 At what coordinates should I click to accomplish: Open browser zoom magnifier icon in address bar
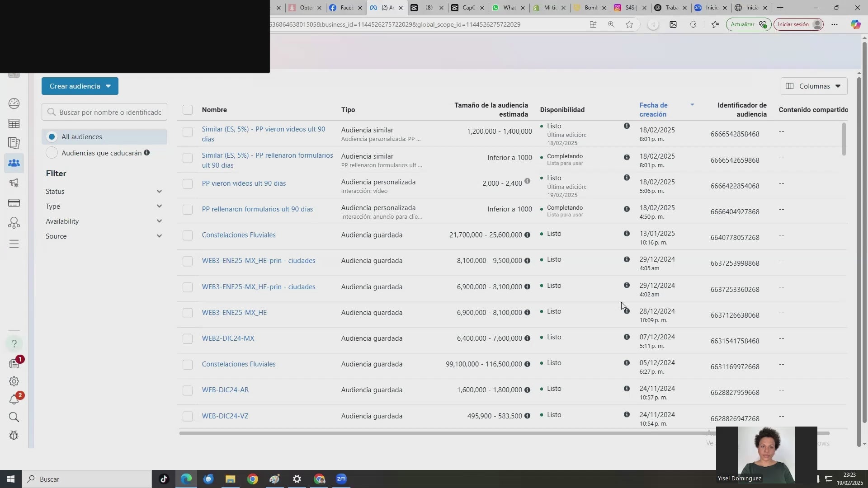[x=611, y=24]
